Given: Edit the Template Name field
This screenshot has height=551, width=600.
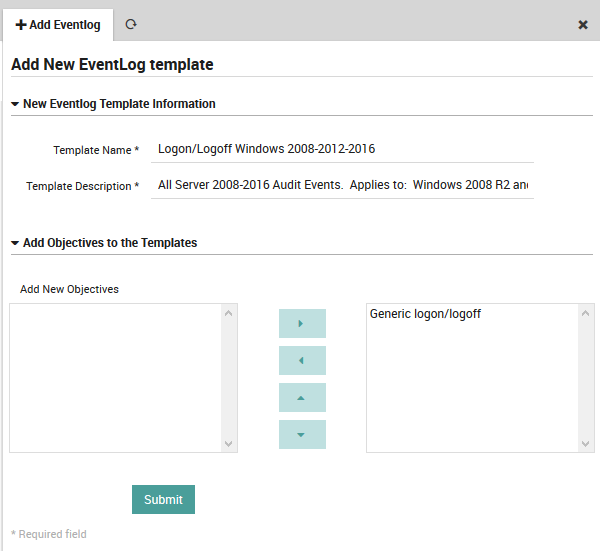Looking at the screenshot, I should pos(342,149).
